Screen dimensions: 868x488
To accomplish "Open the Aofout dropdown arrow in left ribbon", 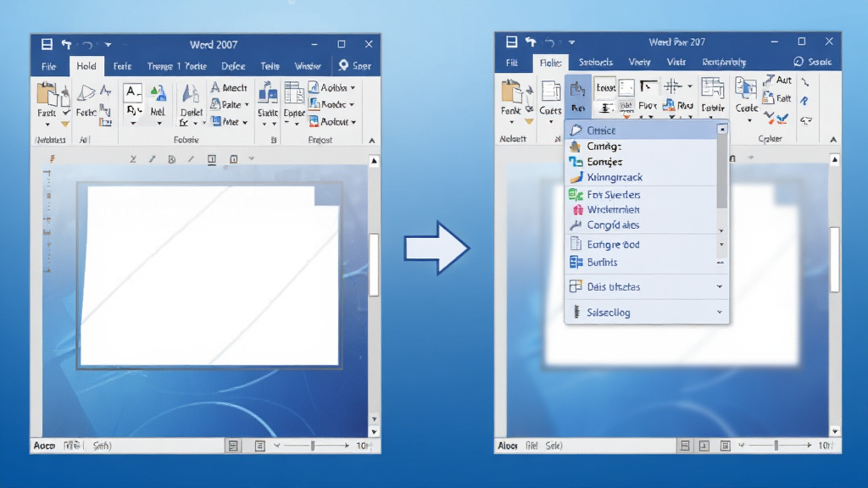I will (353, 122).
